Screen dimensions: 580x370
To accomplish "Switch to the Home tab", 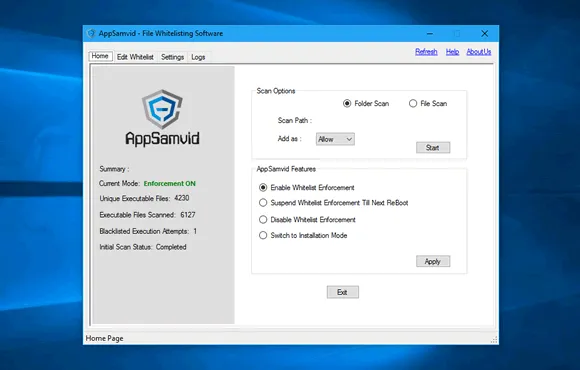I will pos(100,56).
